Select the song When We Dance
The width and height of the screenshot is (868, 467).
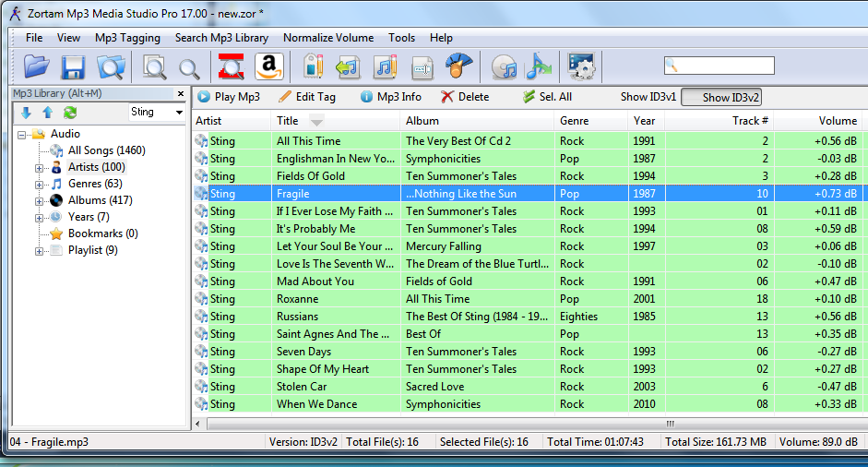[x=316, y=404]
